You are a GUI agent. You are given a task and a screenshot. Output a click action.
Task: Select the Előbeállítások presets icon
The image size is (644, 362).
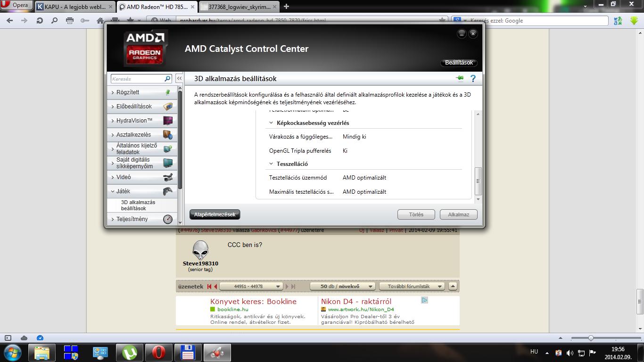tap(167, 107)
